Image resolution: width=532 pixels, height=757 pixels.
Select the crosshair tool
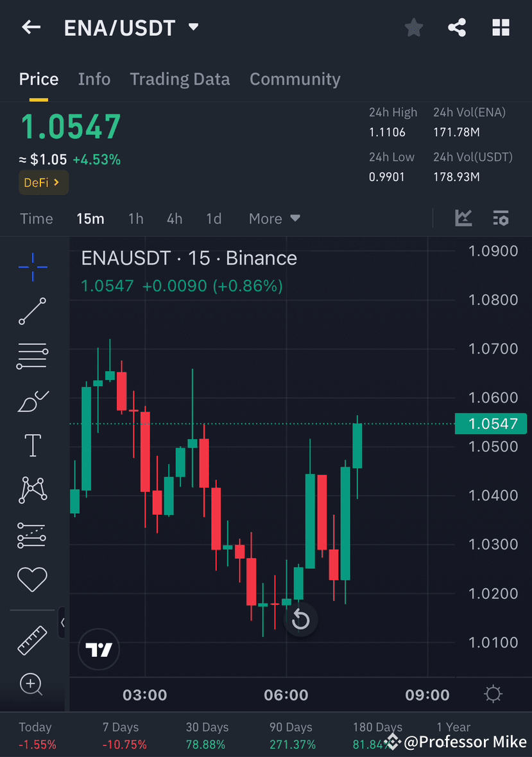(31, 268)
